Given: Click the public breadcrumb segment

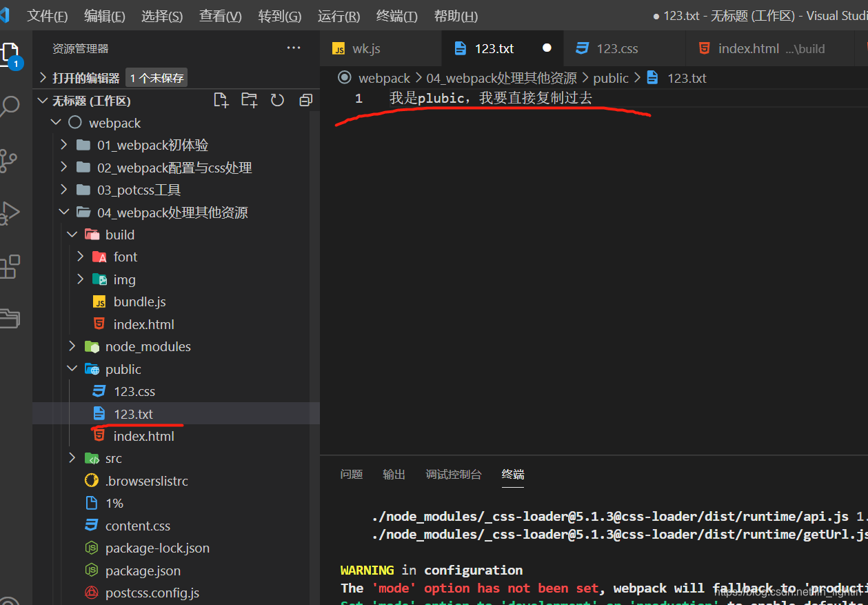Looking at the screenshot, I should (x=611, y=78).
